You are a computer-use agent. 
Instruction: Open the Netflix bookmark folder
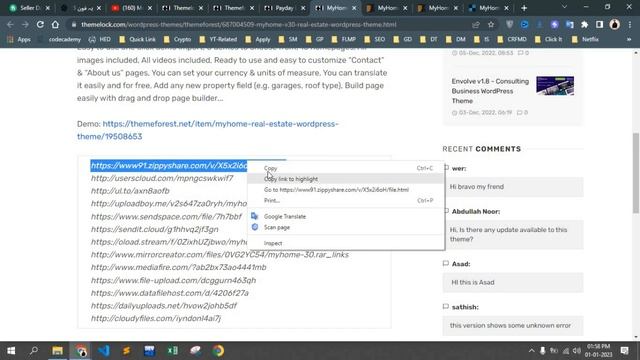(586, 39)
